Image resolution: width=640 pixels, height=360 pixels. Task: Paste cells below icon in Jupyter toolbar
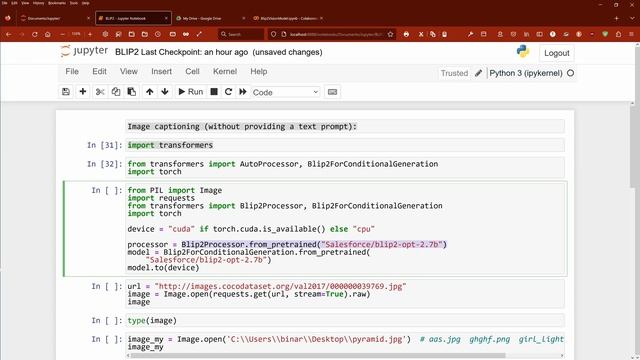pyautogui.click(x=131, y=92)
